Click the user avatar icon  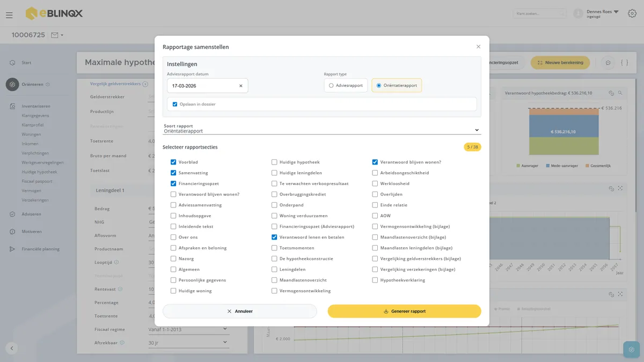point(578,13)
